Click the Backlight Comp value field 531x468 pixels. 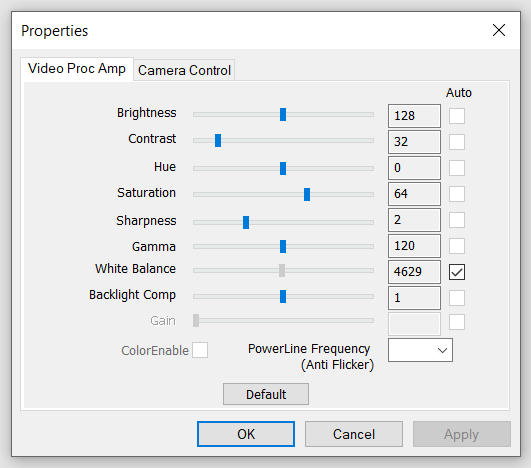pyautogui.click(x=414, y=298)
